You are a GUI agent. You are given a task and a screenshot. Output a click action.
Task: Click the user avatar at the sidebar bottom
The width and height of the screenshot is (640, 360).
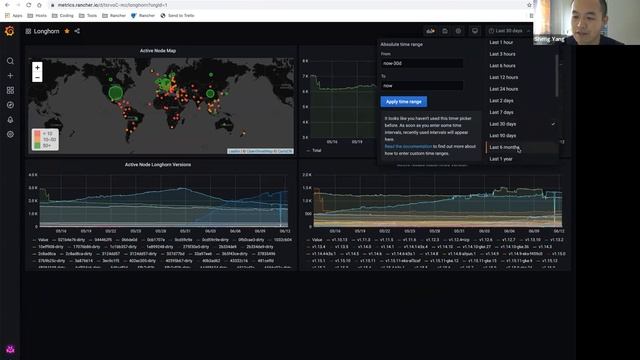pos(10,349)
